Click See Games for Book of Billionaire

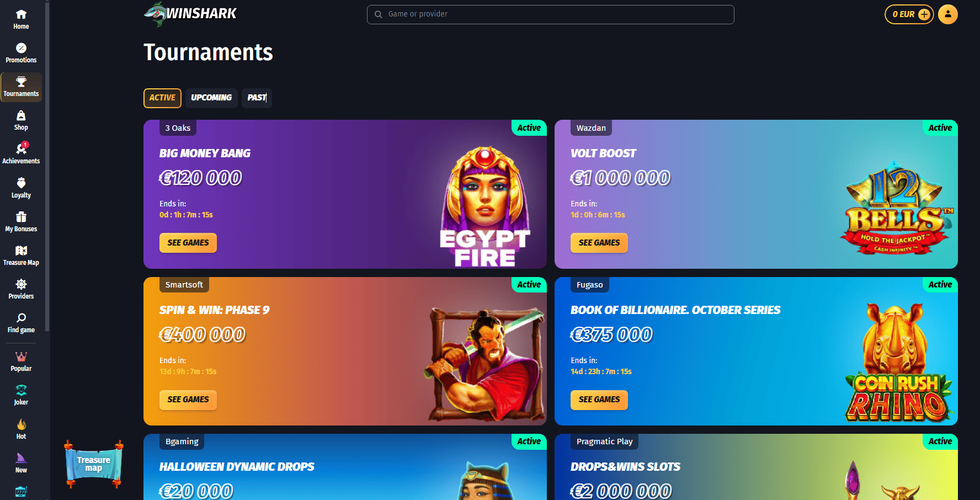599,400
